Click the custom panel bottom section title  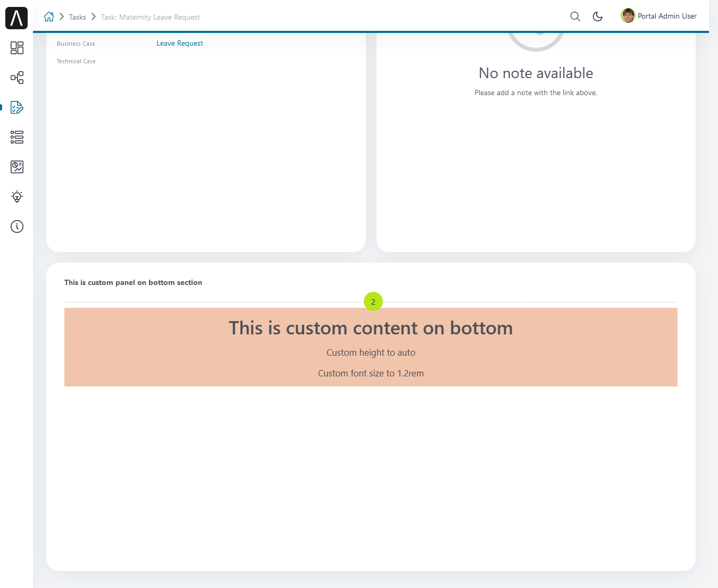pos(133,282)
